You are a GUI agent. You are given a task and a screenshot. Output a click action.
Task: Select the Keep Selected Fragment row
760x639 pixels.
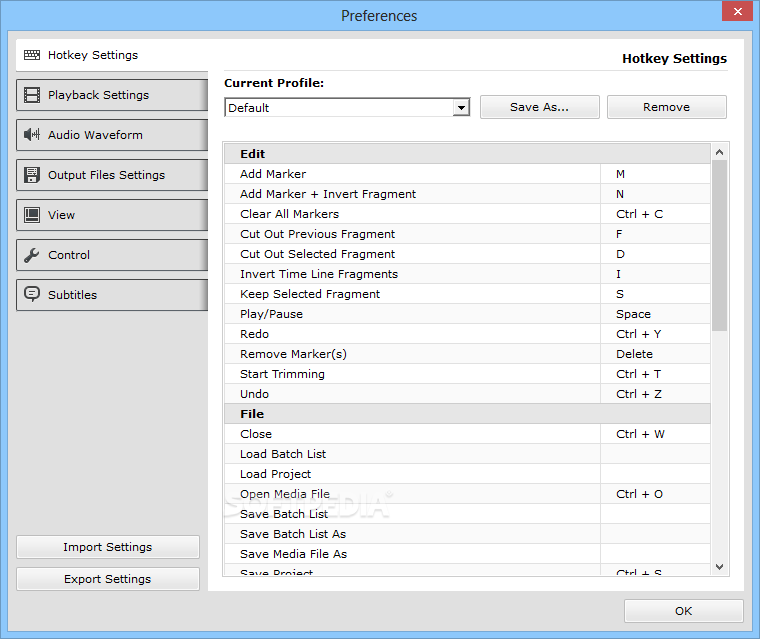(467, 294)
